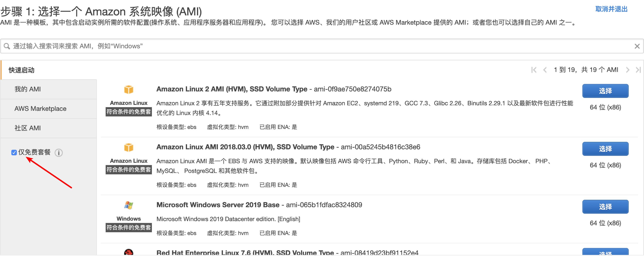The width and height of the screenshot is (644, 256).
Task: Click the Amazon Linux 2 AMI cube icon
Action: 129,90
